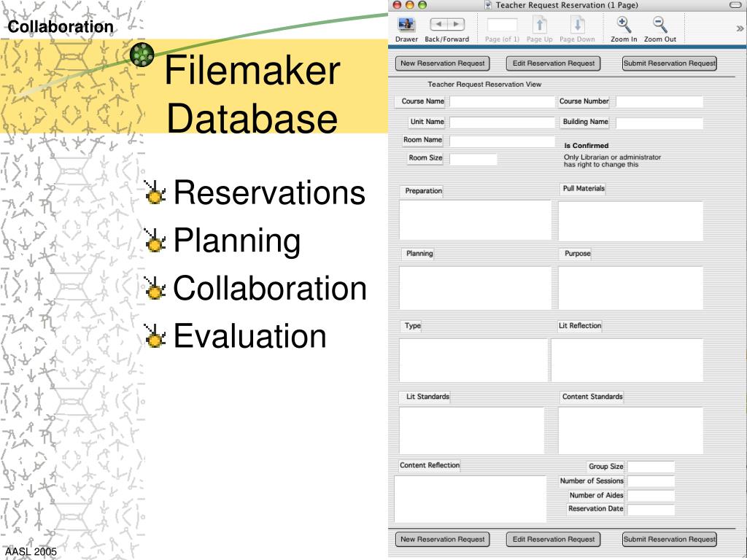Image resolution: width=747 pixels, height=560 pixels.
Task: Go back with the left arrow button
Action: (438, 24)
